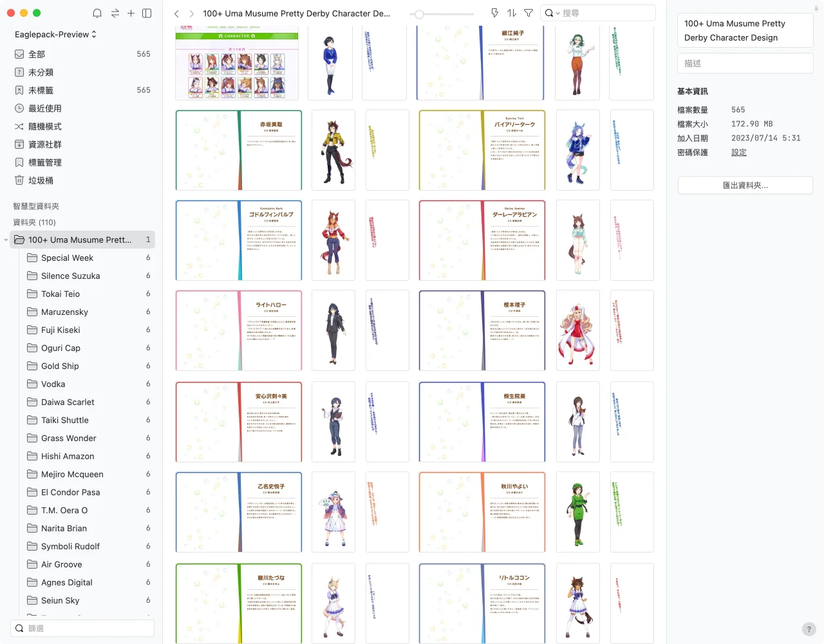Open 標籤管理 in the sidebar

[x=82, y=162]
